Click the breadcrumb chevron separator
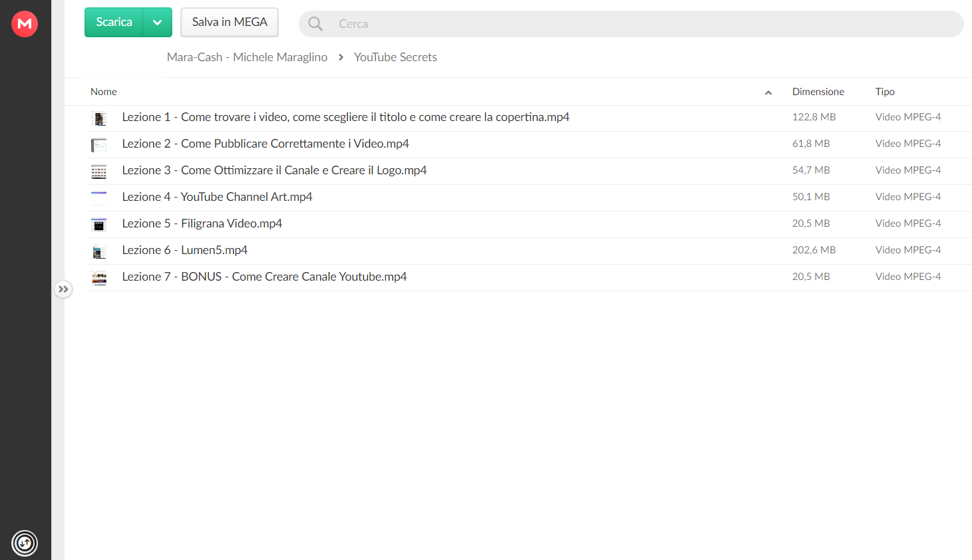This screenshot has height=560, width=972. [341, 57]
